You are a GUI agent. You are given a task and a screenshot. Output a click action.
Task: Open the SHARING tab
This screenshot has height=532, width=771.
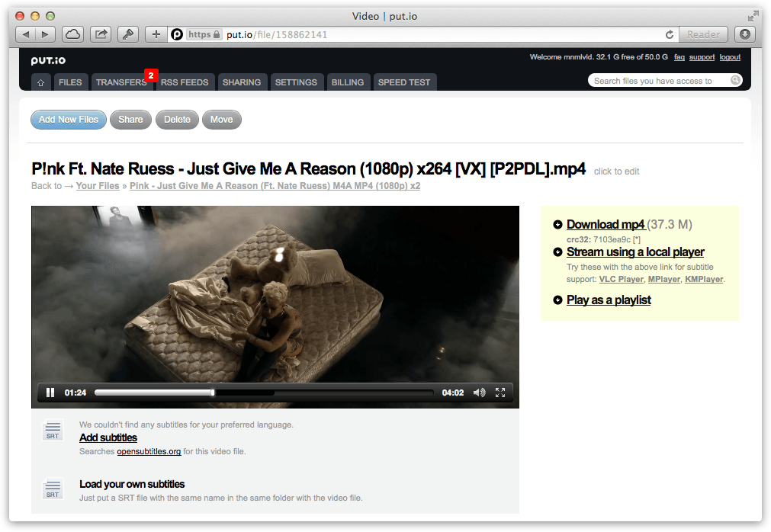pos(242,82)
